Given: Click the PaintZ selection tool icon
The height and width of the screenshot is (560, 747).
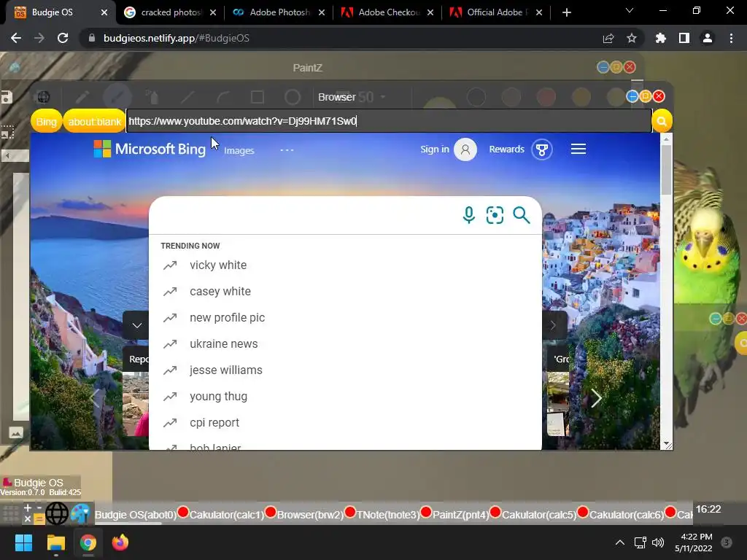Looking at the screenshot, I should (7, 133).
